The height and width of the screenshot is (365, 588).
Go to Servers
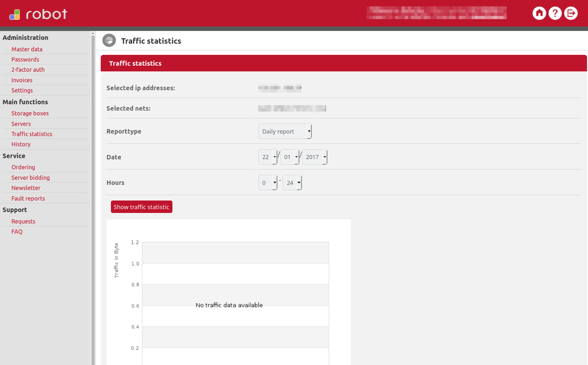(x=21, y=124)
